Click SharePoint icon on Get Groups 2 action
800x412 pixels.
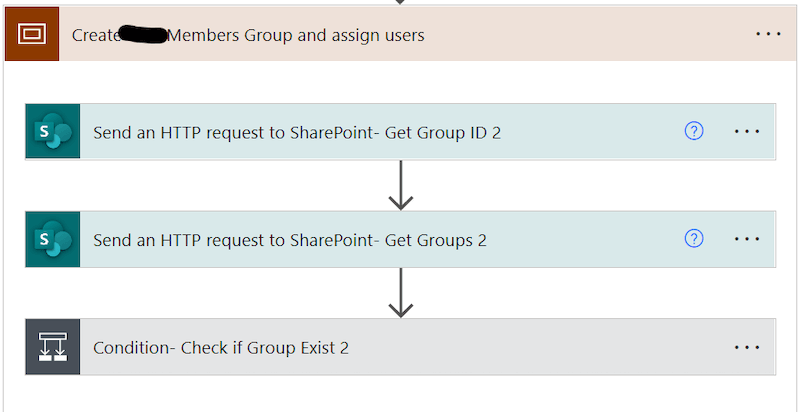pos(53,239)
